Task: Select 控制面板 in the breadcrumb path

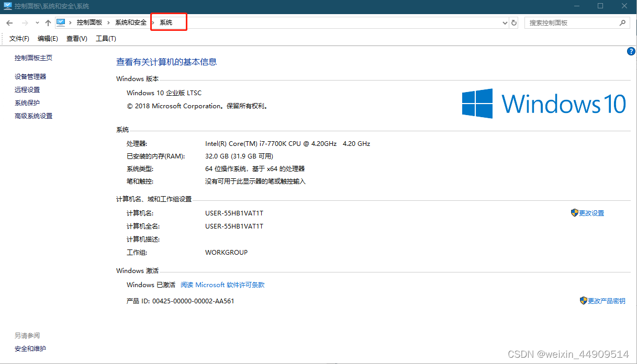Action: pos(90,22)
